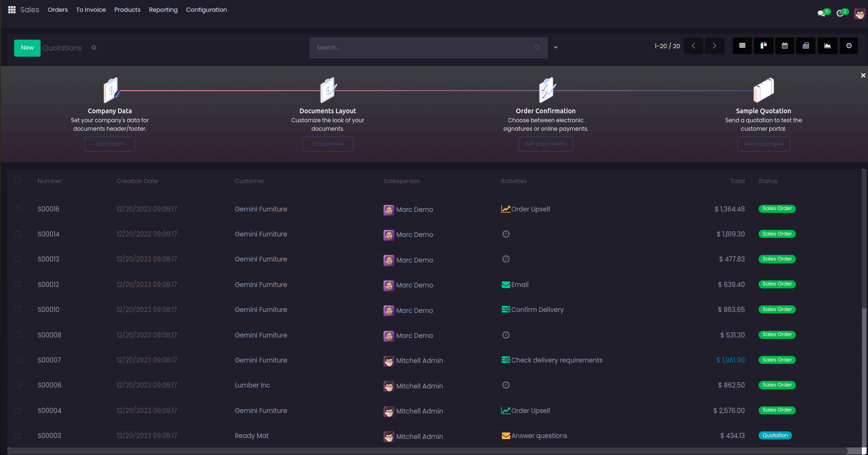
Task: Select the checkbox for order S00008
Action: [18, 335]
